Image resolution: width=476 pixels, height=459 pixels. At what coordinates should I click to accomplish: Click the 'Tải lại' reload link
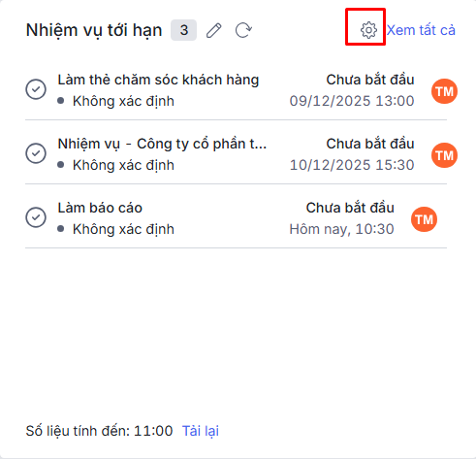coord(201,431)
